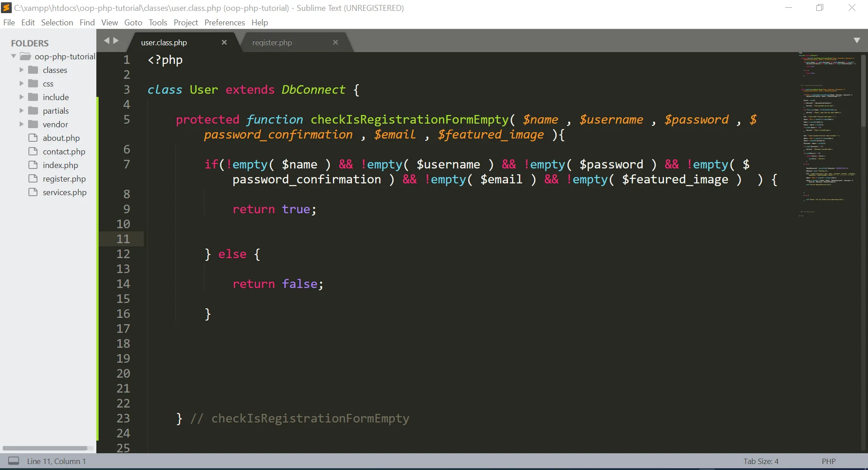Select the css folder icon
Image resolution: width=868 pixels, height=470 pixels.
(x=33, y=83)
